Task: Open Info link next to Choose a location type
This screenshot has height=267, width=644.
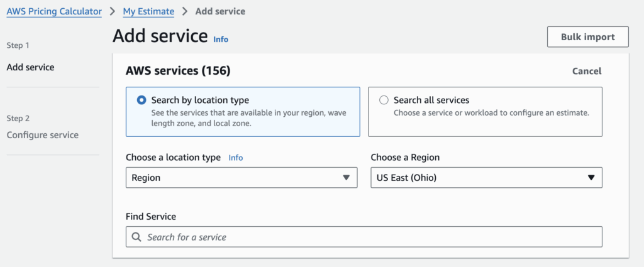Action: (235, 158)
